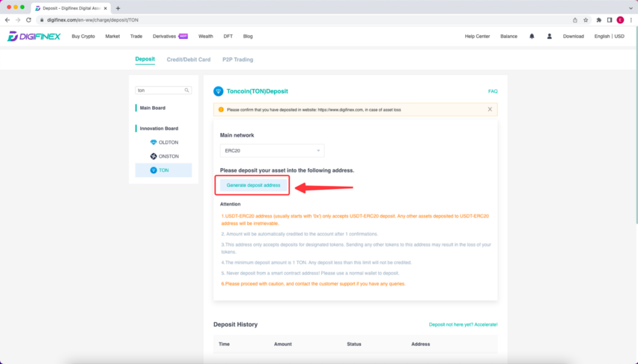Open Help Center

pyautogui.click(x=477, y=36)
